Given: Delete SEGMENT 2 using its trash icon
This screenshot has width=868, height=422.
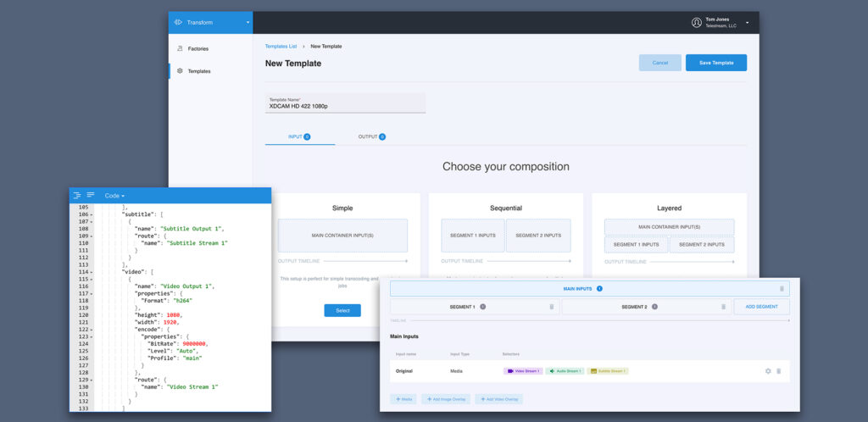Looking at the screenshot, I should point(723,307).
